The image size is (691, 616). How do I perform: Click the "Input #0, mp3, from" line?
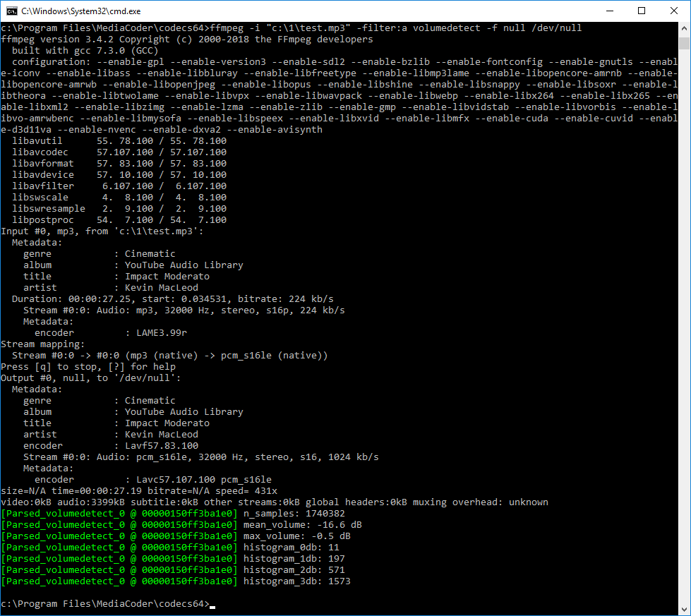tap(102, 231)
